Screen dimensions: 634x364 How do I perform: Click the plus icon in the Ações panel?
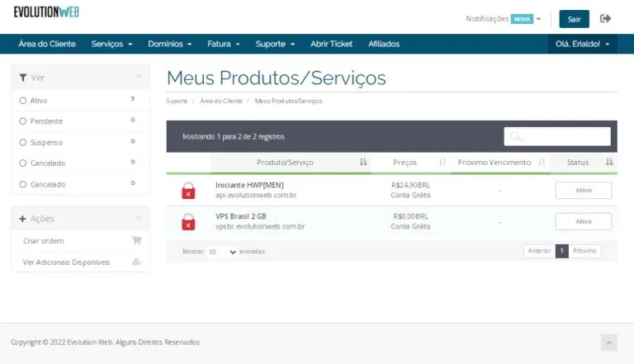click(x=22, y=219)
